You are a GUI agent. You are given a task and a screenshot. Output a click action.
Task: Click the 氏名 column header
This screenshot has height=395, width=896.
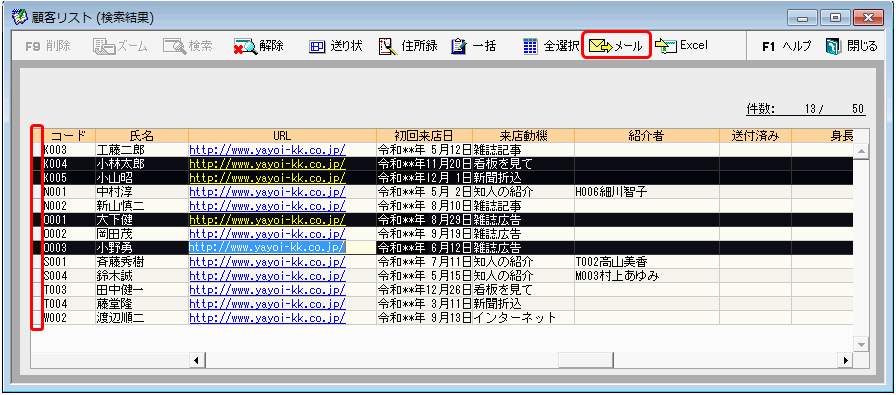(x=142, y=135)
